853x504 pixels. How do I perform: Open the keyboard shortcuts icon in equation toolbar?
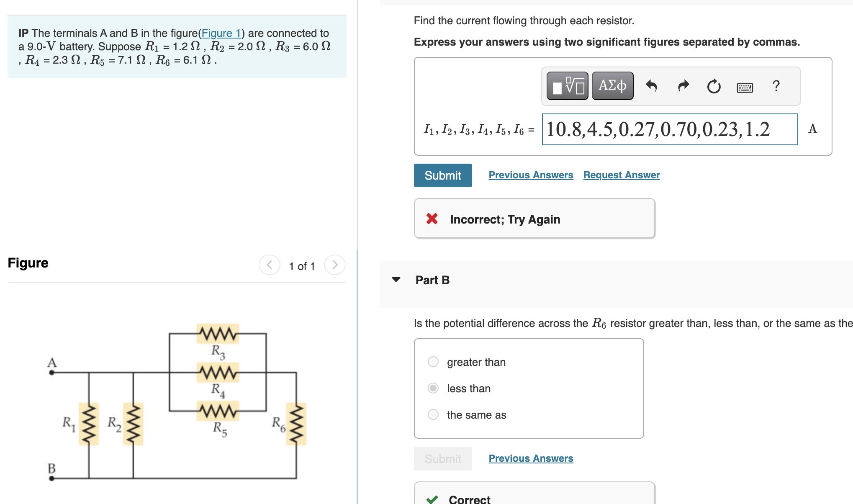[x=745, y=87]
